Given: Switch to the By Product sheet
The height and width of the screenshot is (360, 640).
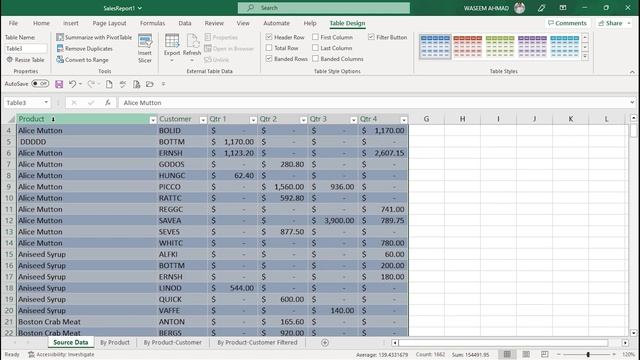Looking at the screenshot, I should [x=115, y=342].
